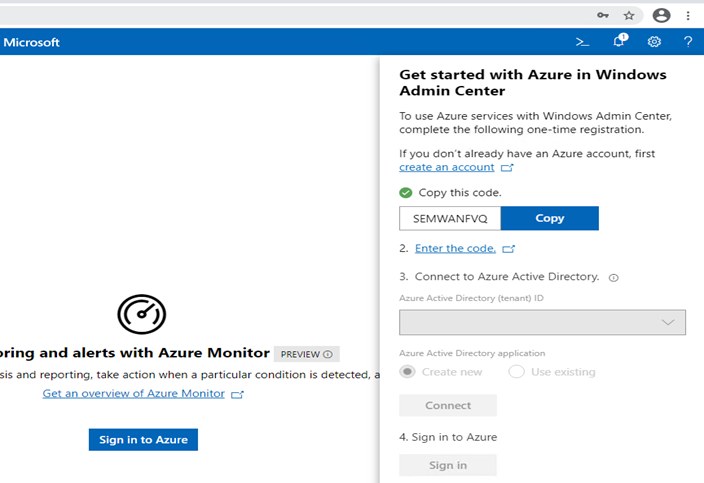Select the Create new radio button

(x=408, y=372)
